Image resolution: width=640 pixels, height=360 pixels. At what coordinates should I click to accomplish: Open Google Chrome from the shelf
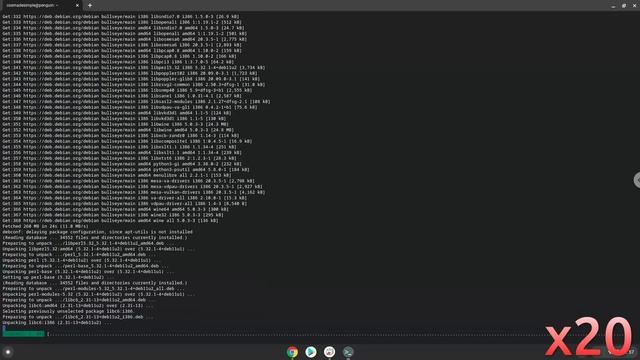[x=292, y=352]
